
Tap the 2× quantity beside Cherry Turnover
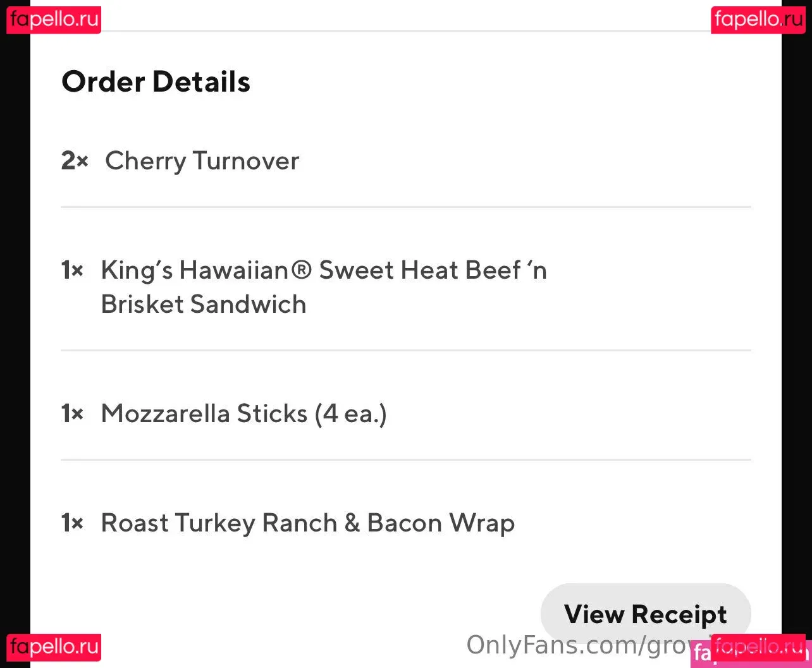tap(74, 161)
